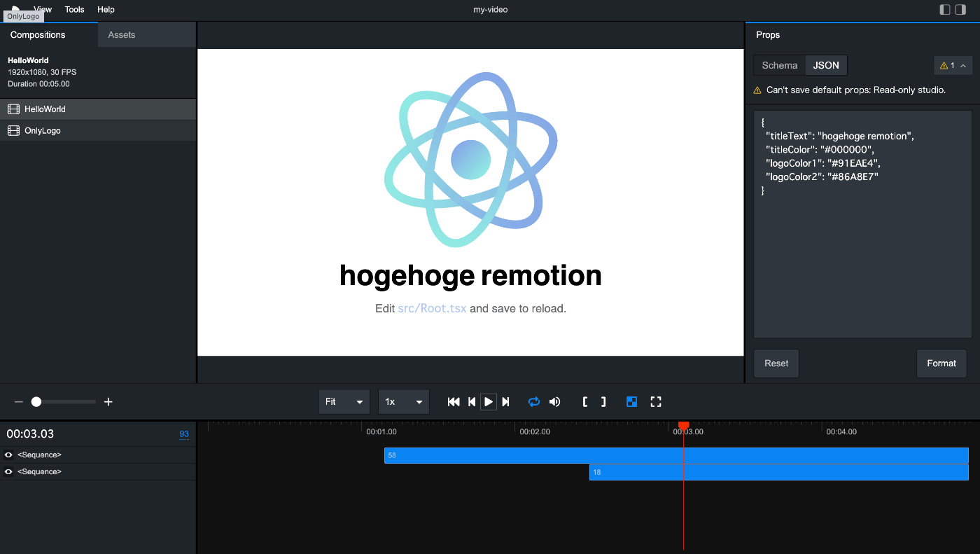Jump to the beginning of the video
Image resolution: width=980 pixels, height=554 pixels.
(x=454, y=402)
